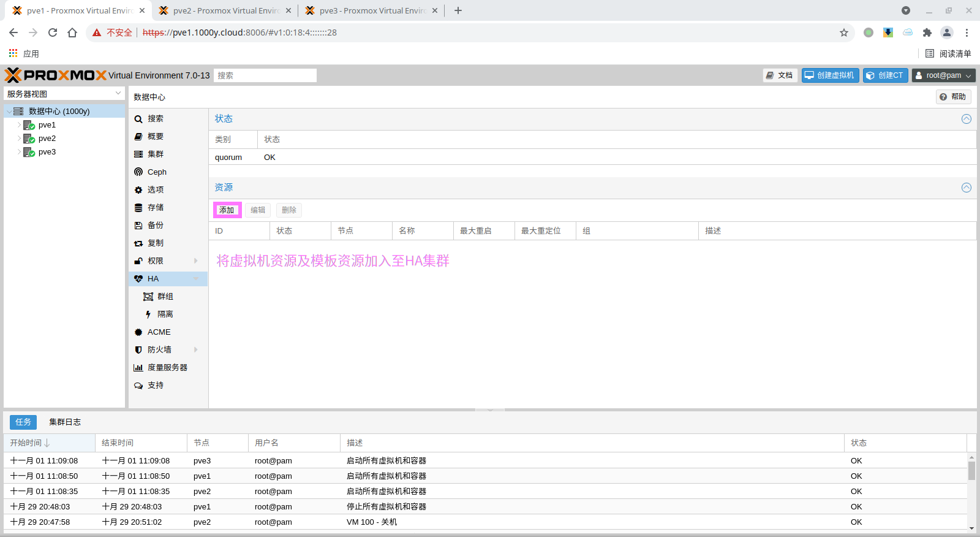Click the task list vertical scrollbar
The image size is (980, 537).
[x=971, y=471]
